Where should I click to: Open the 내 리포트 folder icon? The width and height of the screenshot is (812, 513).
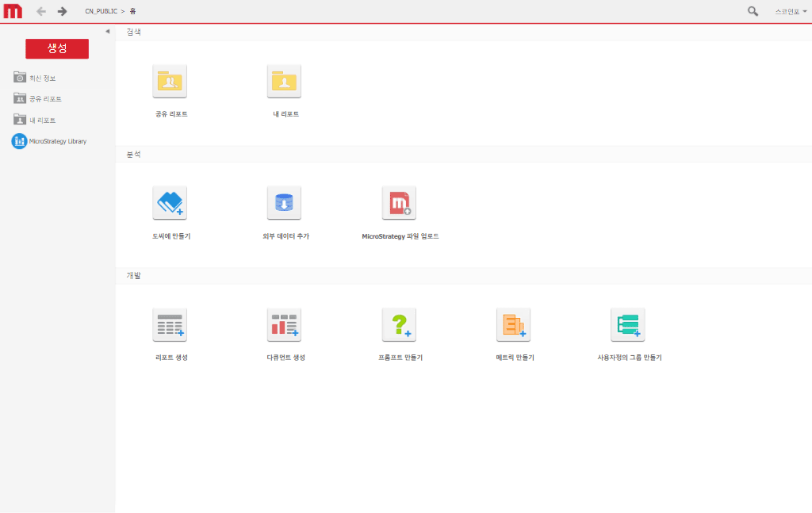tap(284, 81)
